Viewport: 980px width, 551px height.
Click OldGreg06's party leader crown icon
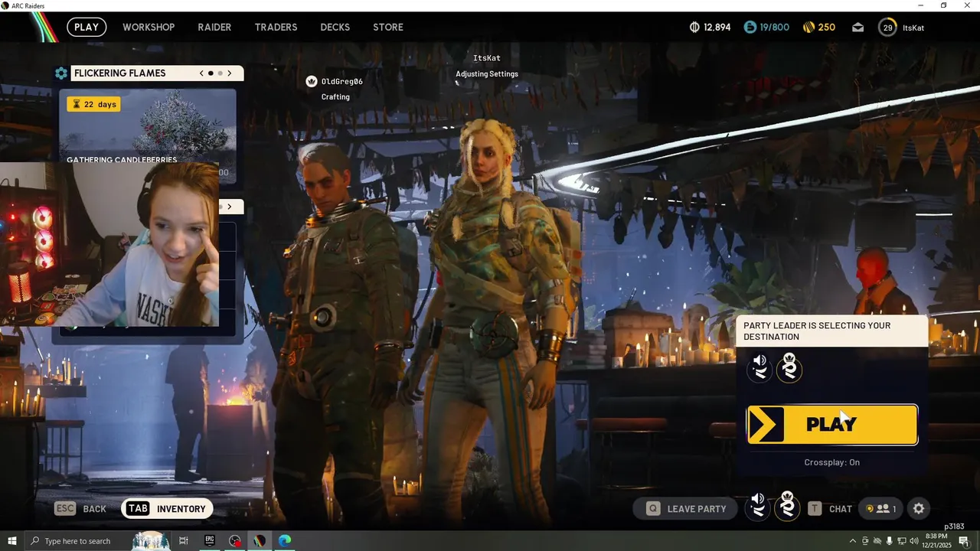(x=312, y=81)
